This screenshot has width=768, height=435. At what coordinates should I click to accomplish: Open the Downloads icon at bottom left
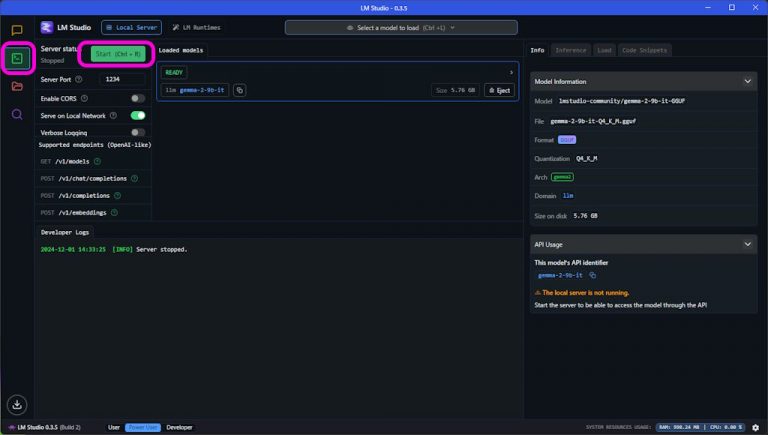[17, 404]
